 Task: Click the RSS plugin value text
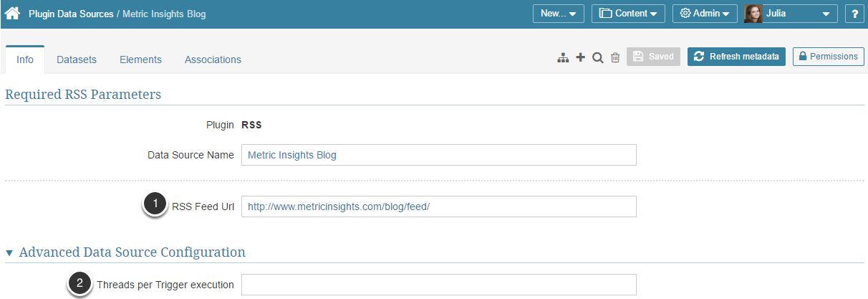click(x=251, y=125)
